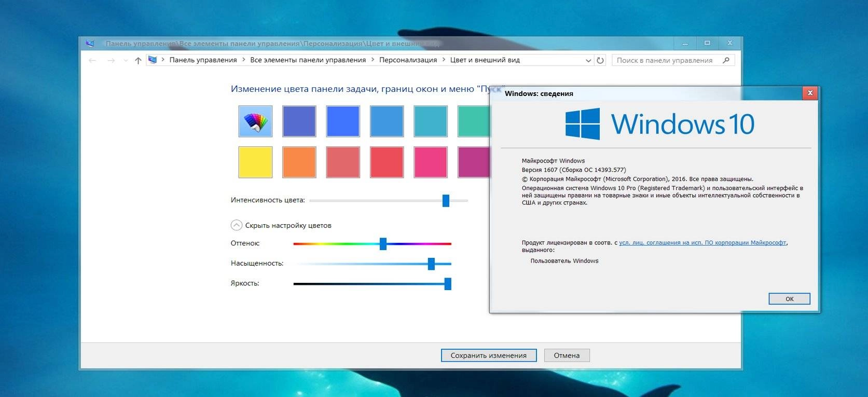Click the Control Panel icon in the address bar

click(x=153, y=60)
